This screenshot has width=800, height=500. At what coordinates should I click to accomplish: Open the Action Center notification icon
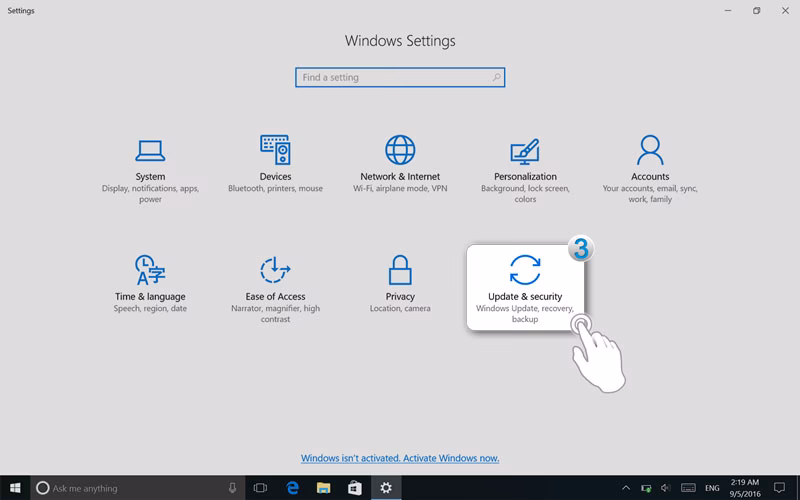click(779, 488)
